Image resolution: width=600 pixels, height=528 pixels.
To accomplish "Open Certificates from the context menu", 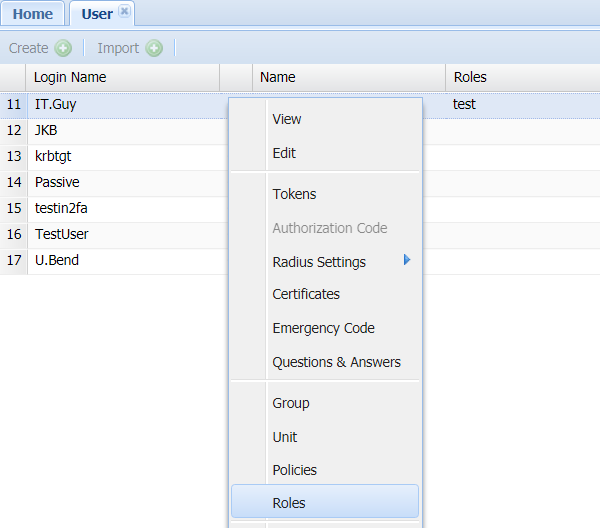I will pos(306,294).
